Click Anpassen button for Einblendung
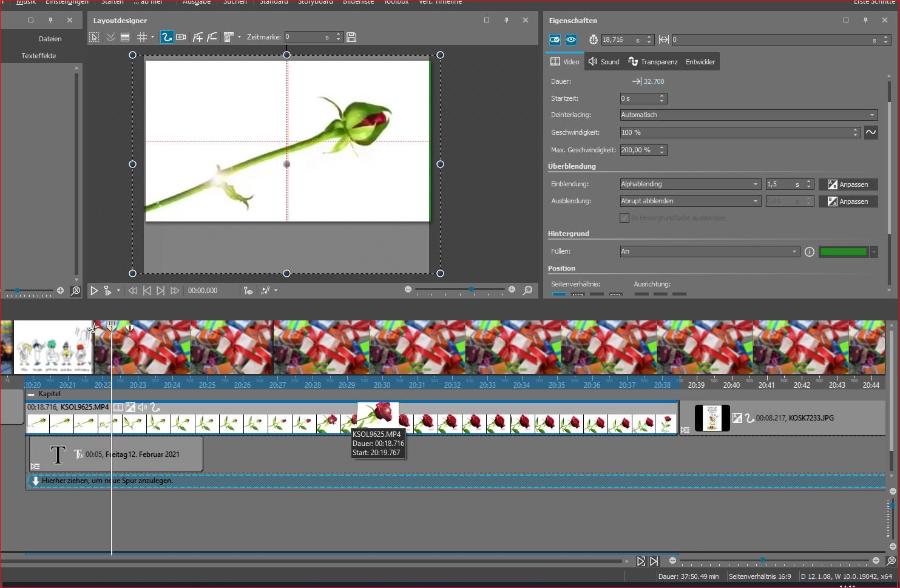The image size is (900, 588). (848, 184)
